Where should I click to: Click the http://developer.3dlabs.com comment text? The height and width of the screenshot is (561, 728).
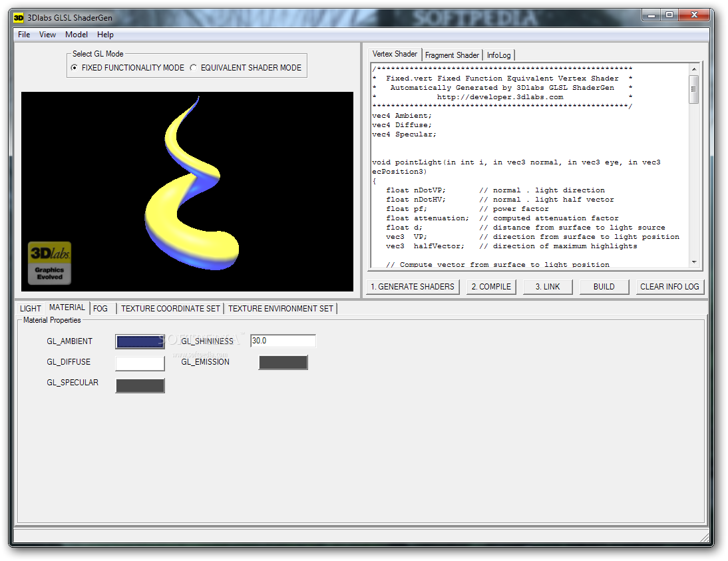(500, 97)
